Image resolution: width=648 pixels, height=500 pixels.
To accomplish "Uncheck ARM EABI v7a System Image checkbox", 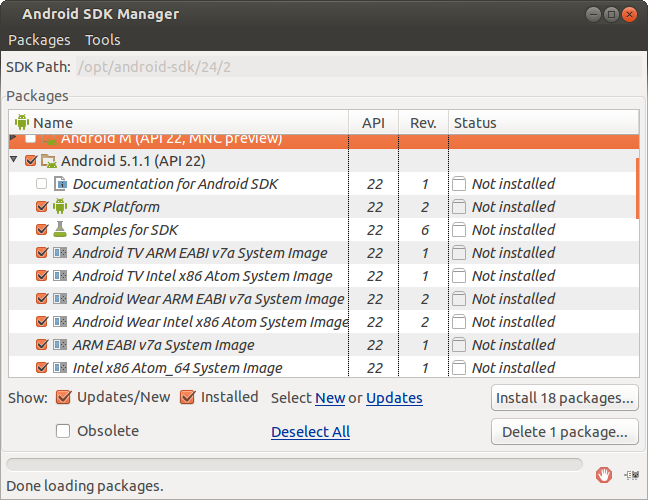I will pos(42,344).
